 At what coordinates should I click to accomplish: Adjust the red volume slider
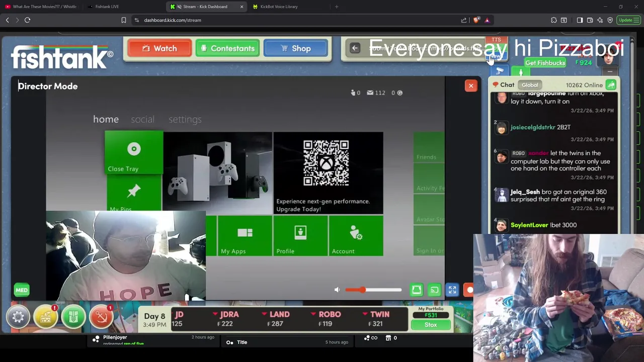(373, 290)
